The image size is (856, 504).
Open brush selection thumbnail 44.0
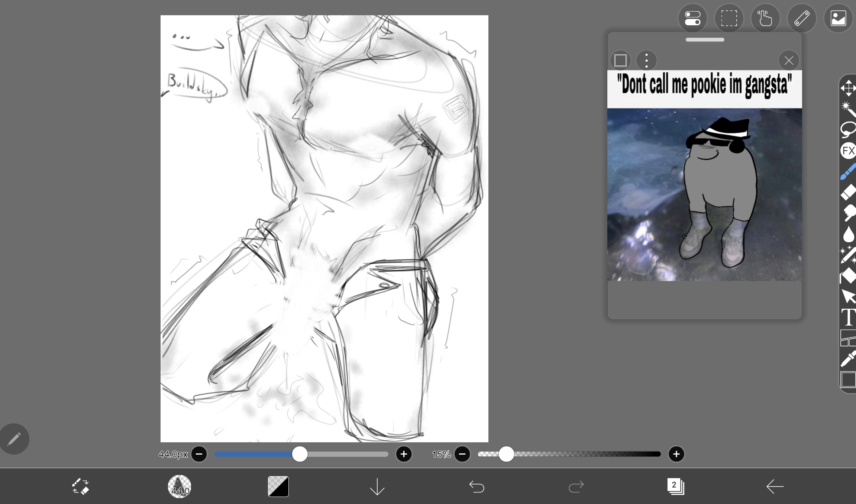tap(180, 486)
